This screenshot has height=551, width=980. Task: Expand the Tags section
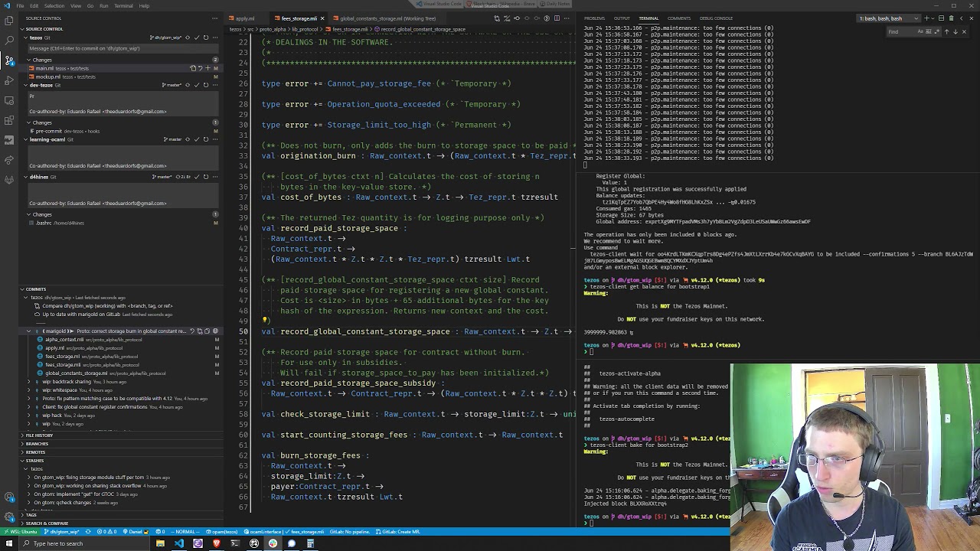tap(22, 515)
